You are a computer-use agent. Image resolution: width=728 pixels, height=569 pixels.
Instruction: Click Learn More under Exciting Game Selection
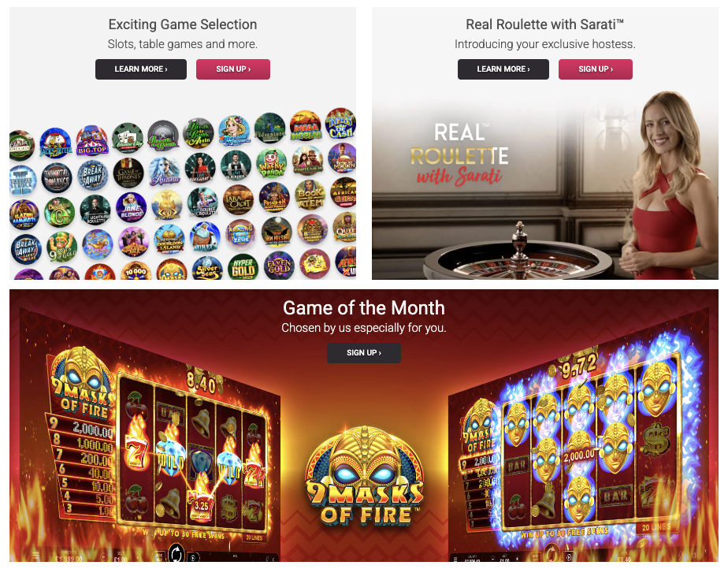tap(141, 69)
